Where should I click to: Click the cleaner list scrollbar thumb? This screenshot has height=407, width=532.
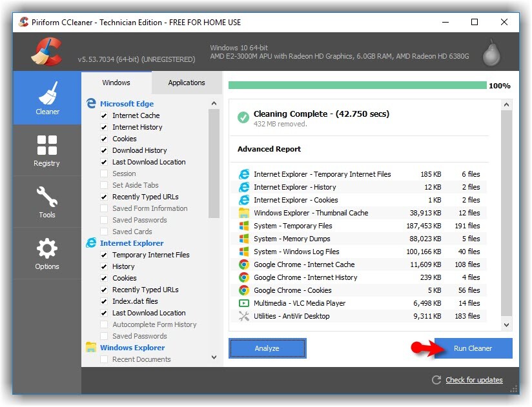214,163
